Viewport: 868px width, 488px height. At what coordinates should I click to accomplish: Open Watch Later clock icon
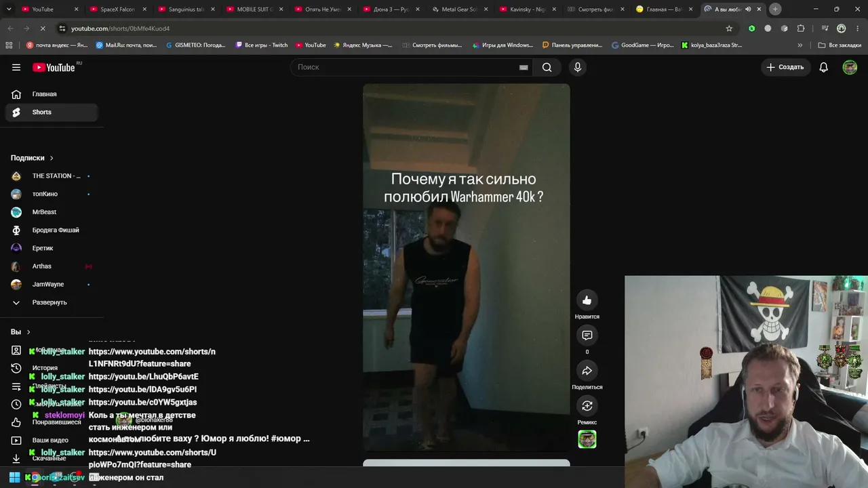pos(16,404)
